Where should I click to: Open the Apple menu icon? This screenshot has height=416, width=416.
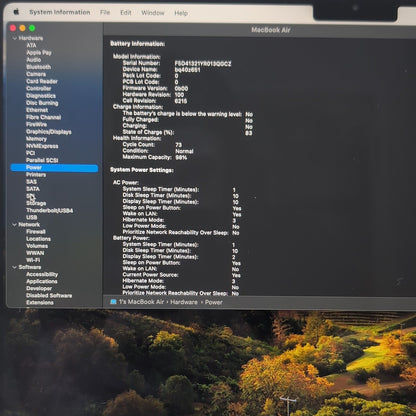tap(16, 12)
